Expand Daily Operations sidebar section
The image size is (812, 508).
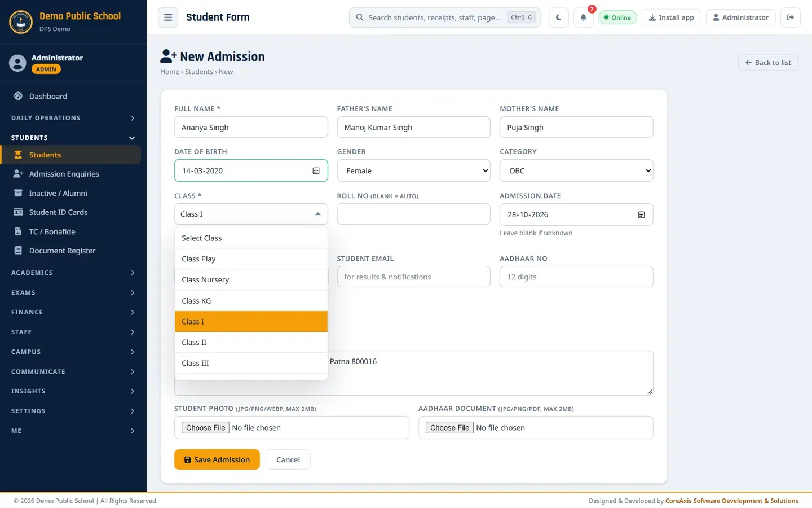(73, 118)
